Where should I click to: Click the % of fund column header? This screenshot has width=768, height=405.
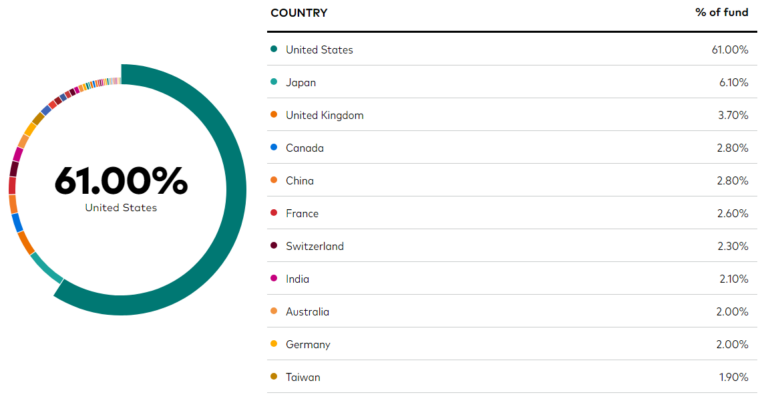(722, 12)
